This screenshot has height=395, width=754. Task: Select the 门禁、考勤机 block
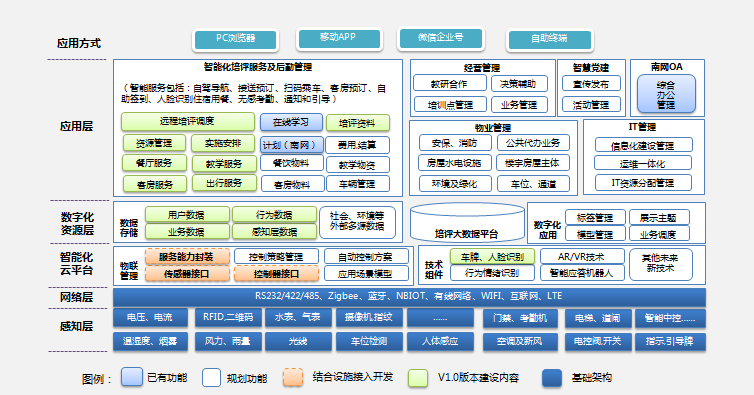520,318
